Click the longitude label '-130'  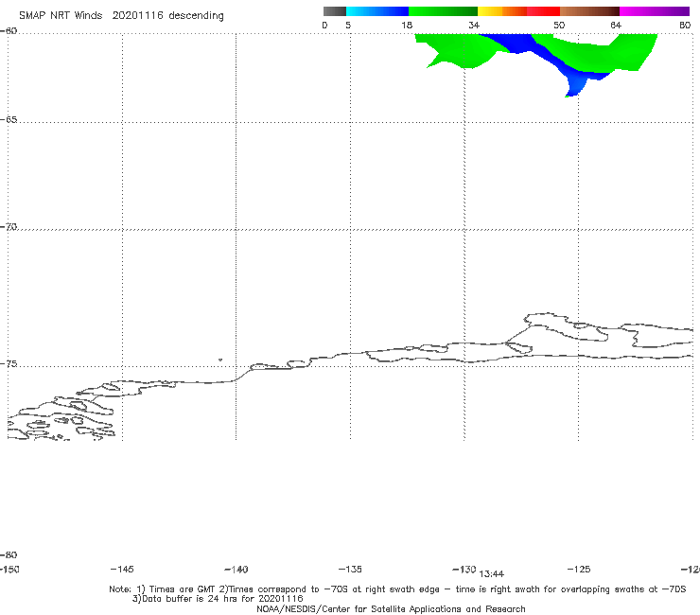tap(464, 569)
